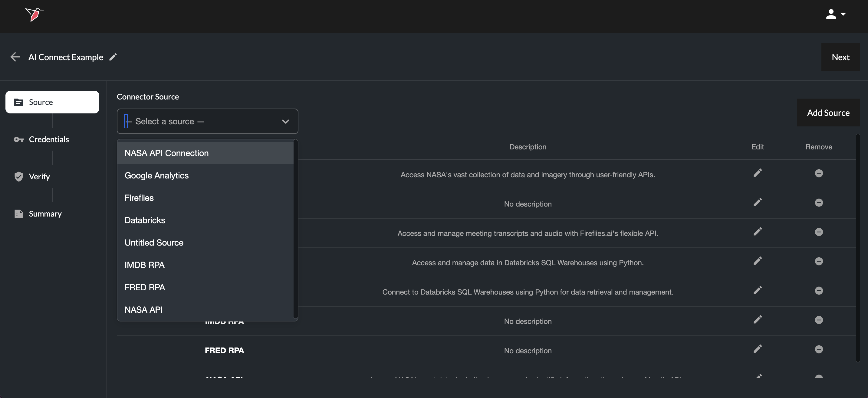Viewport: 868px width, 398px height.
Task: Click the edit pencil for the NASA description row
Action: click(758, 173)
